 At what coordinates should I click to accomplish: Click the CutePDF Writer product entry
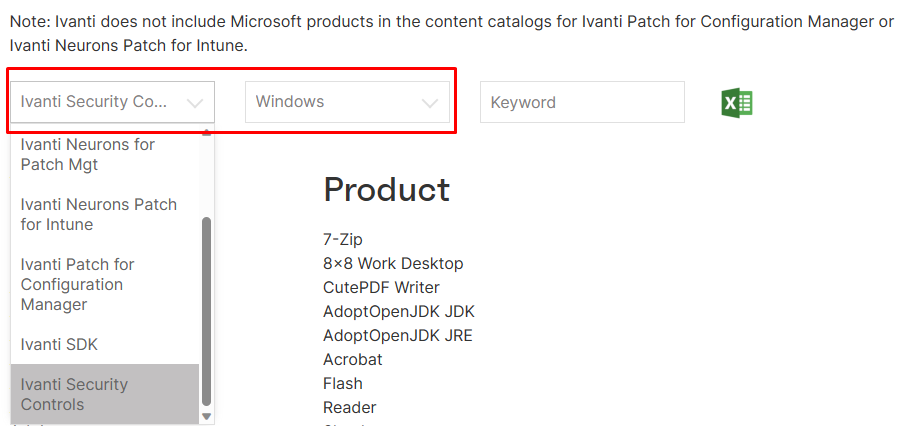click(x=381, y=287)
